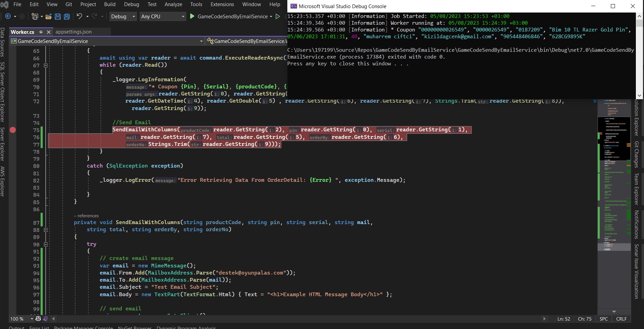Open the File menu

point(17,4)
